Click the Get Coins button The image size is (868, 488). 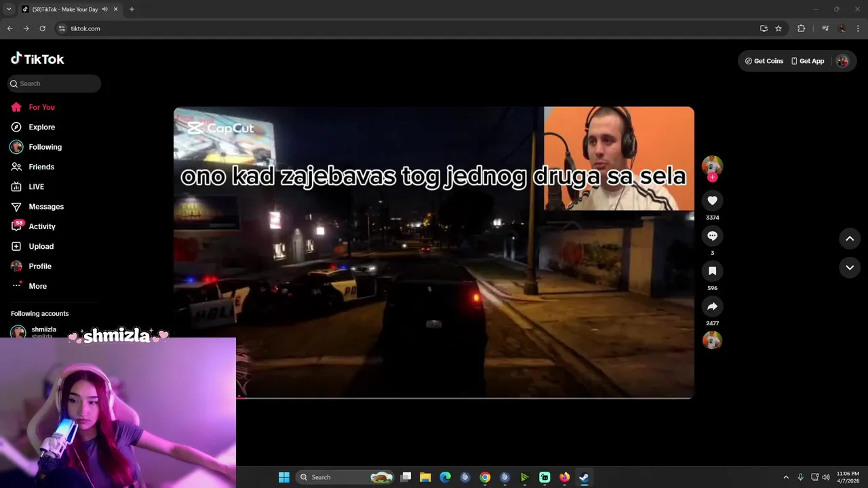pyautogui.click(x=764, y=61)
